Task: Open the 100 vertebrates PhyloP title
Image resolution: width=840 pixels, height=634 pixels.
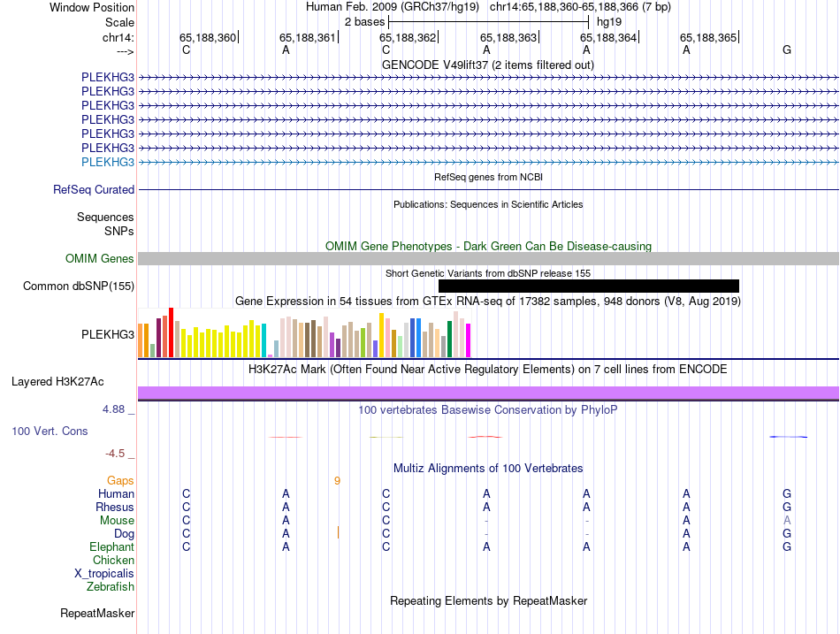Action: pyautogui.click(x=488, y=410)
